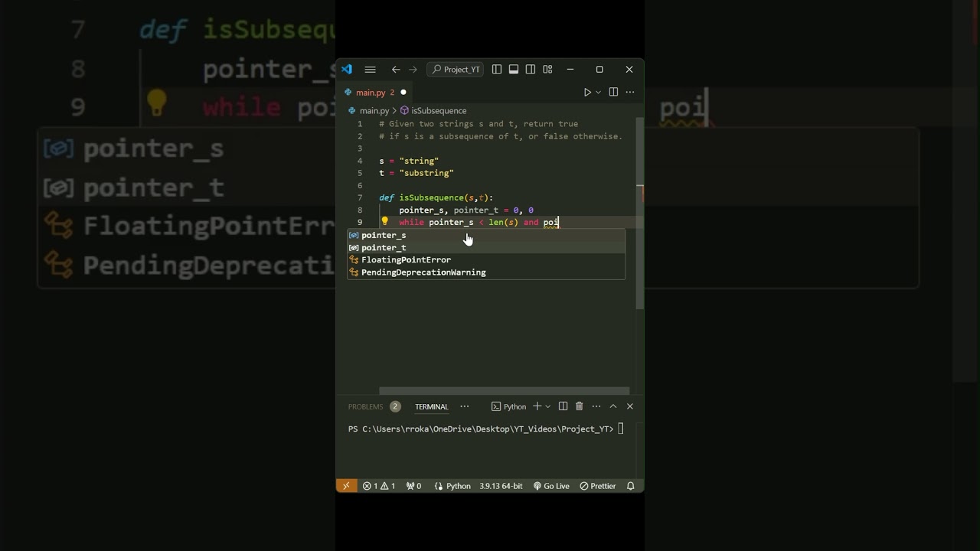The image size is (980, 551).
Task: Click isSubsequence breadcrumb symbol
Action: point(439,111)
